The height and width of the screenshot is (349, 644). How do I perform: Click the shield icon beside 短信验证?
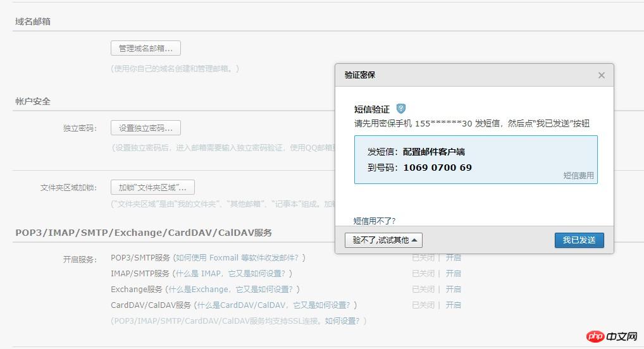point(400,109)
